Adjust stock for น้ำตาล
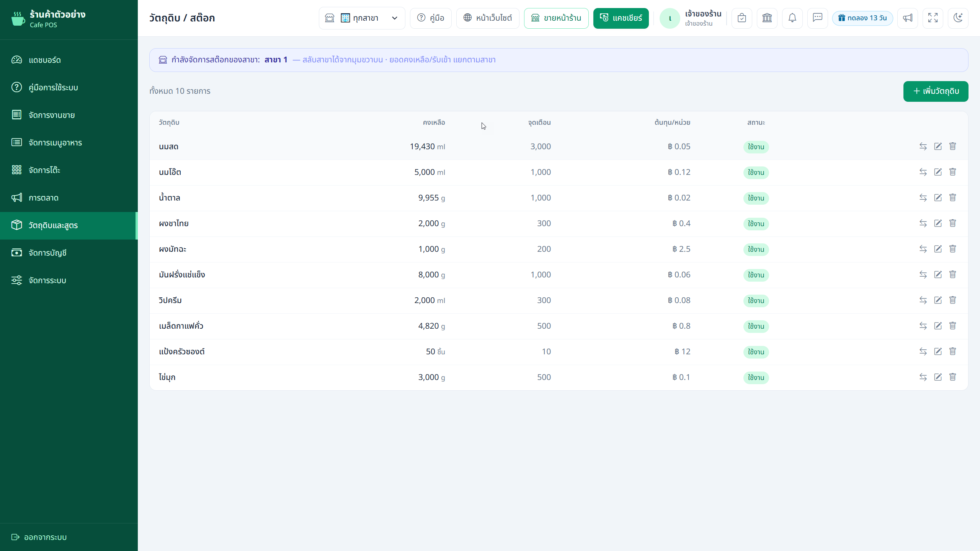Image resolution: width=980 pixels, height=551 pixels. click(x=923, y=197)
